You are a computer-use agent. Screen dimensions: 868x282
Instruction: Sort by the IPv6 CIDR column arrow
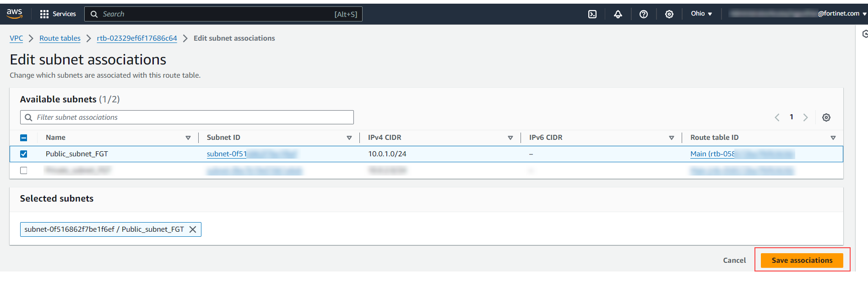tap(672, 138)
